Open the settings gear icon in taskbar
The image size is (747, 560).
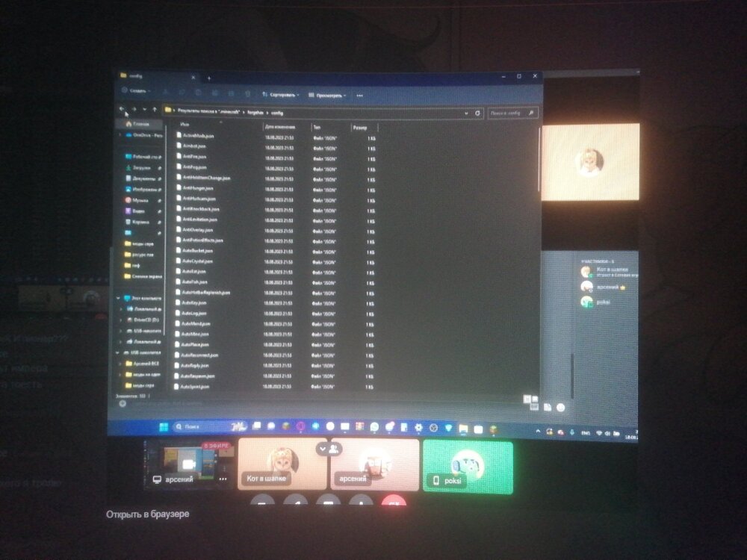418,428
